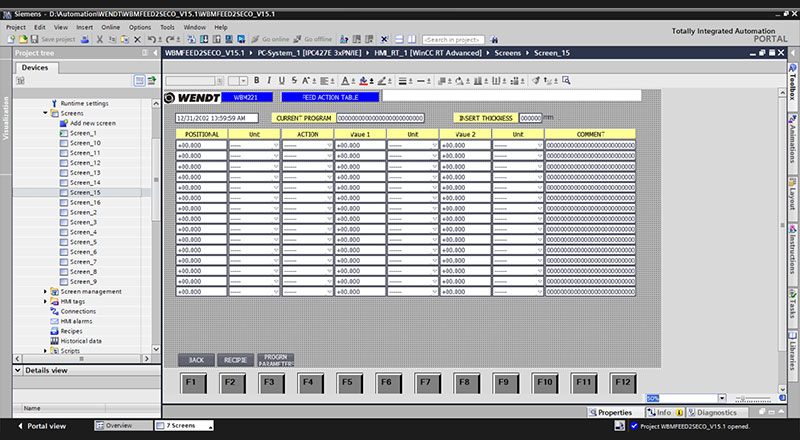Open the Info tab
Viewport: 800px width, 440px height.
665,412
